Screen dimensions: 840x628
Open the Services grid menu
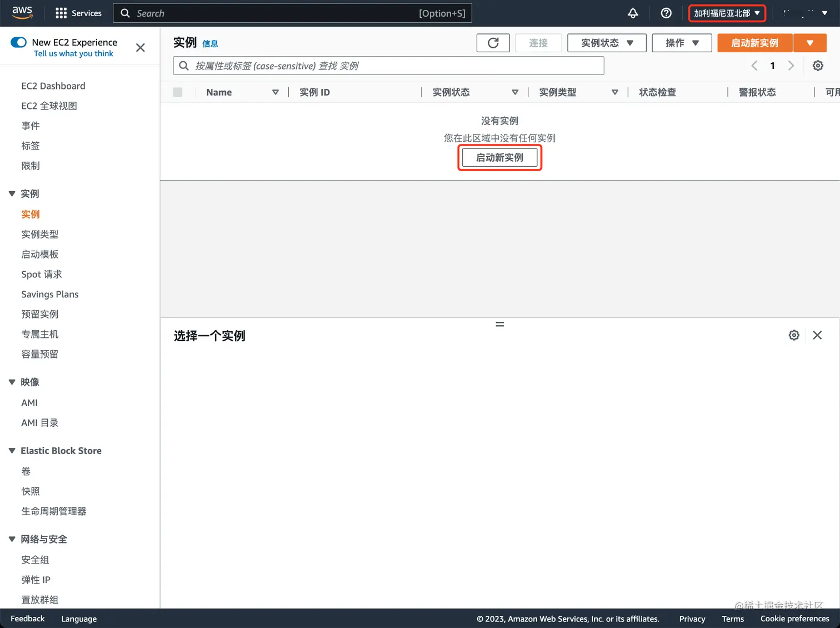[x=78, y=13]
